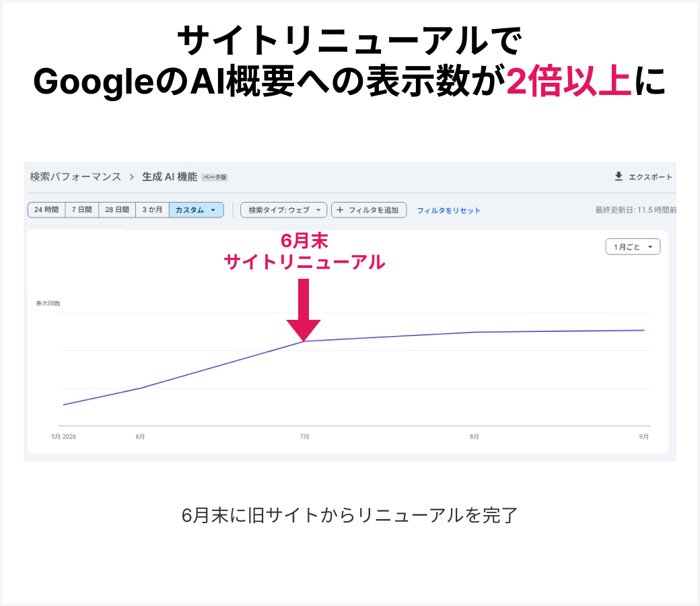Viewport: 700px width, 606px height.
Task: Open the 1月ごと granularity dropdown
Action: tap(633, 246)
